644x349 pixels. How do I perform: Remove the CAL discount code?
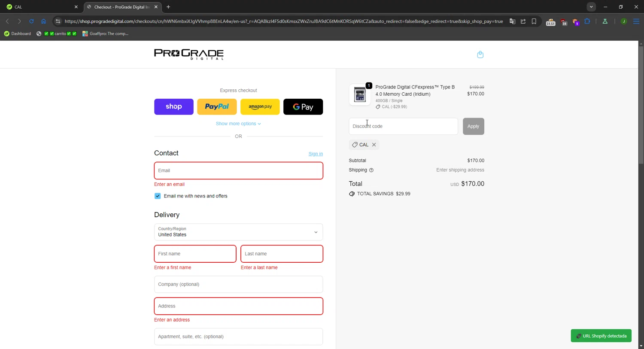point(374,145)
